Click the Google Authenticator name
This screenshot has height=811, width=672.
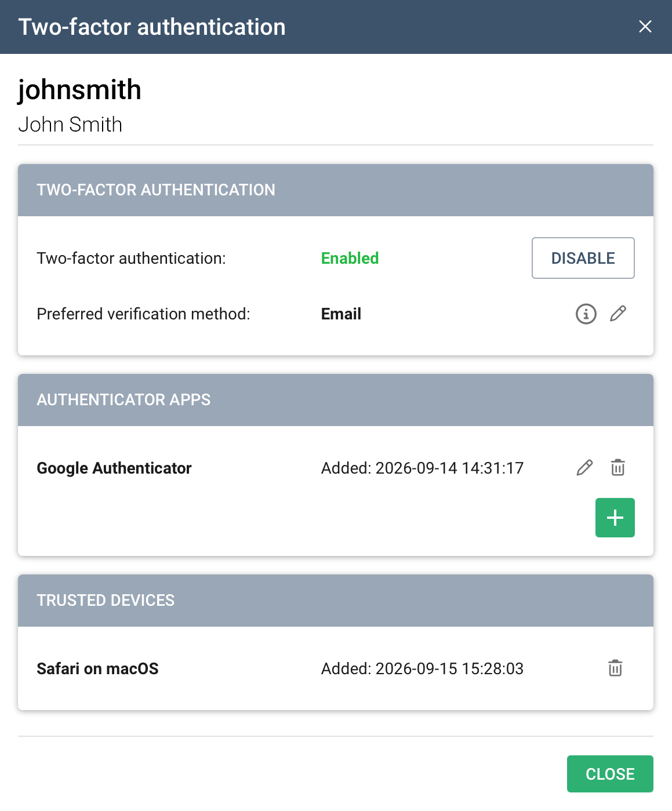[x=114, y=468]
